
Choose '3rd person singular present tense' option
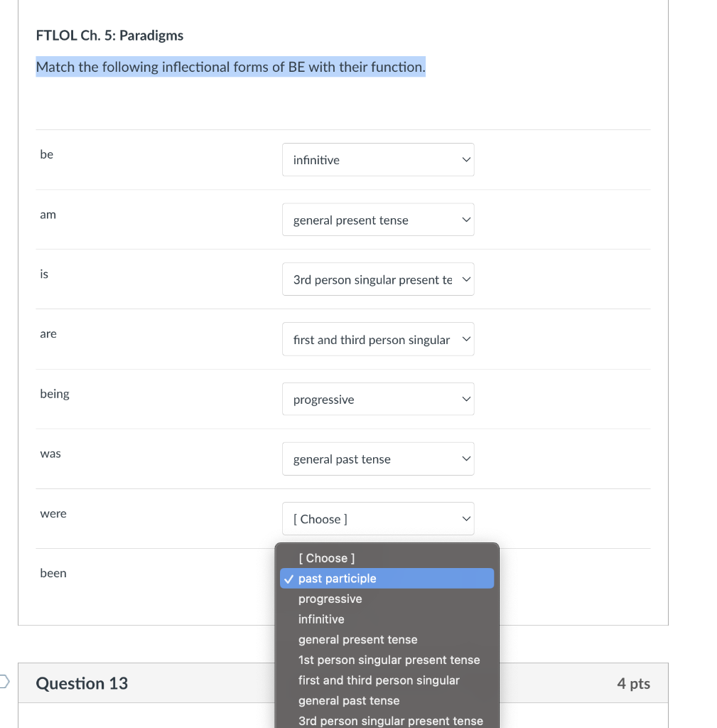point(390,721)
